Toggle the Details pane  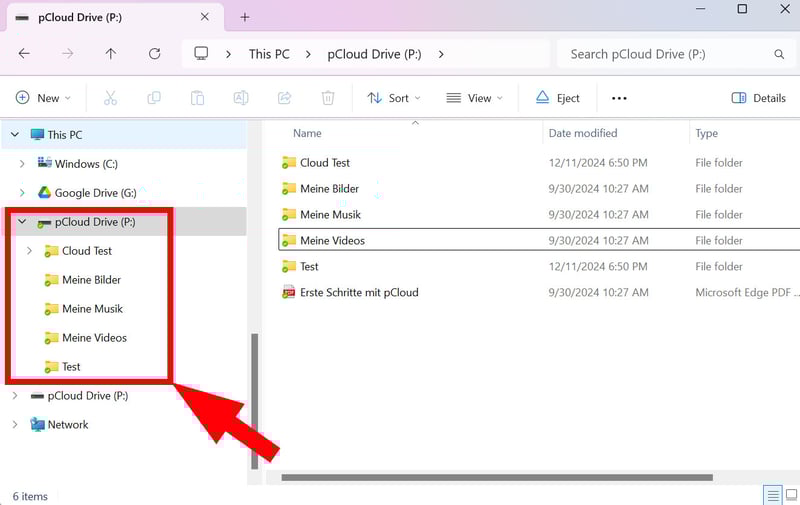pyautogui.click(x=759, y=98)
